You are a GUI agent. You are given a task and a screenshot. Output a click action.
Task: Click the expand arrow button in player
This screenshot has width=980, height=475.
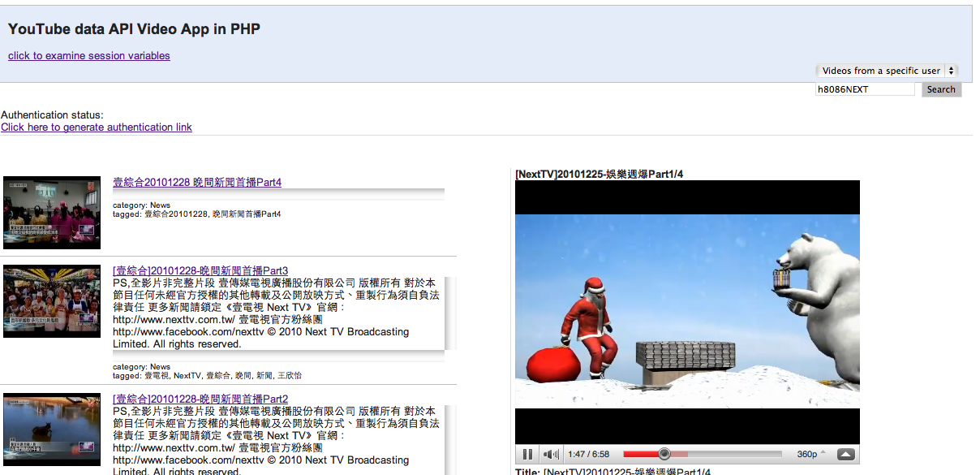pos(845,455)
